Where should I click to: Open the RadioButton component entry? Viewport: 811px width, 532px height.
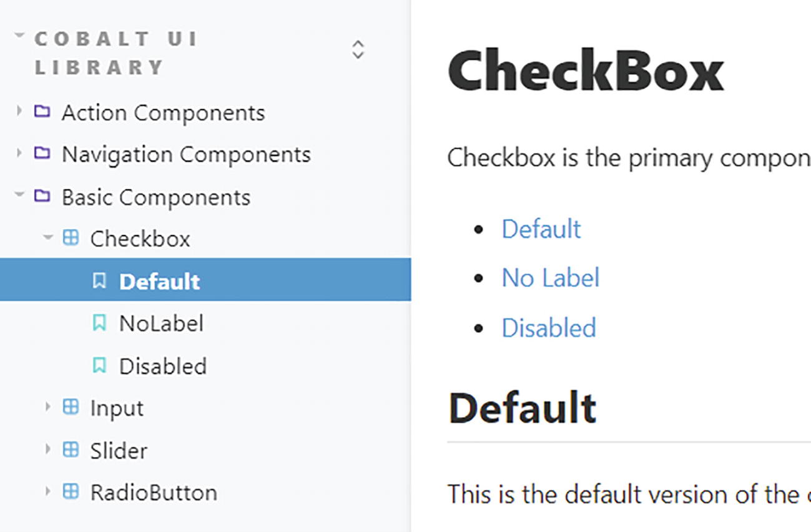click(x=154, y=492)
